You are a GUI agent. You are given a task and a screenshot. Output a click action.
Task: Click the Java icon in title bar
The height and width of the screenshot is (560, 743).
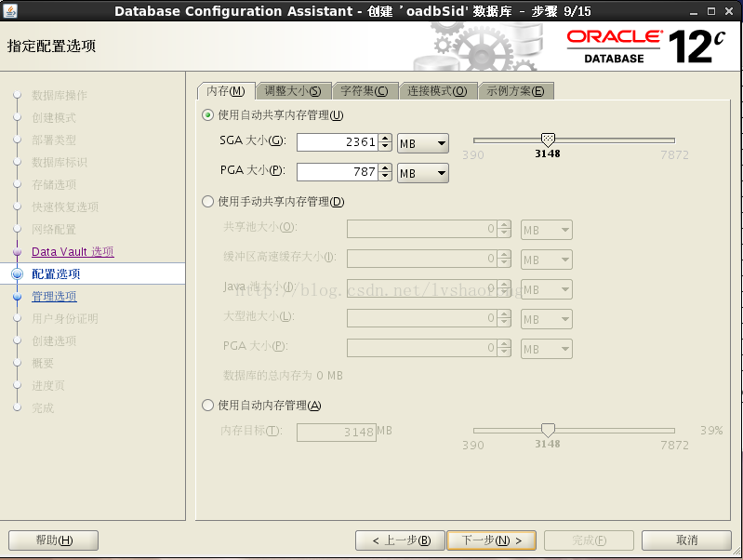[10, 10]
